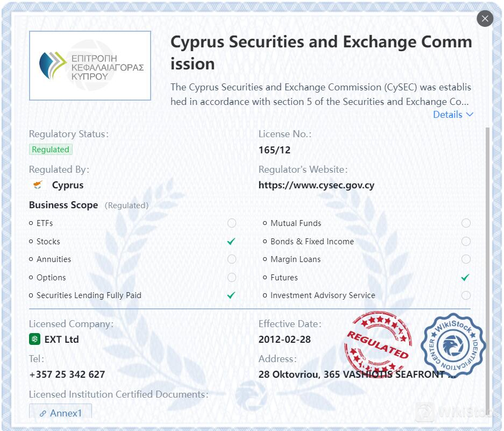Click the Stocks scope label
This screenshot has height=431, width=504.
[x=48, y=241]
